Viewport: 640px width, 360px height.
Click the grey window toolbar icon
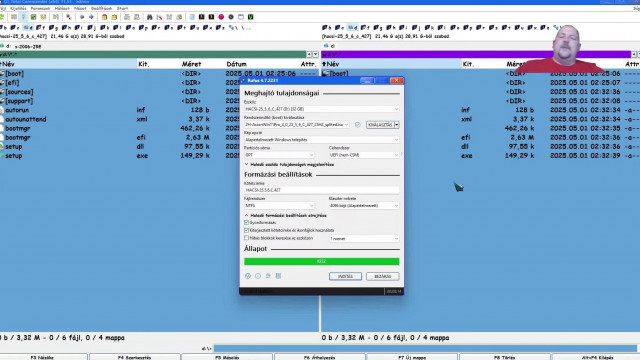coord(241,17)
